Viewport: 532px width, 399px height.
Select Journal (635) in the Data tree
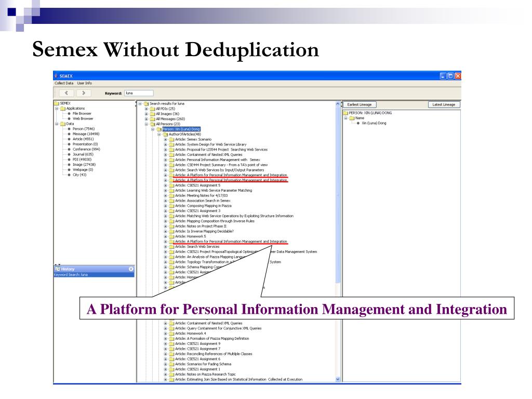83,154
